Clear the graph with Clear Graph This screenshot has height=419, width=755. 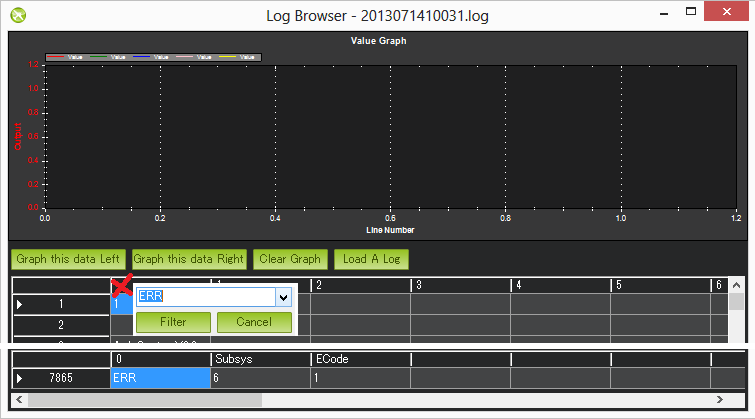(290, 259)
